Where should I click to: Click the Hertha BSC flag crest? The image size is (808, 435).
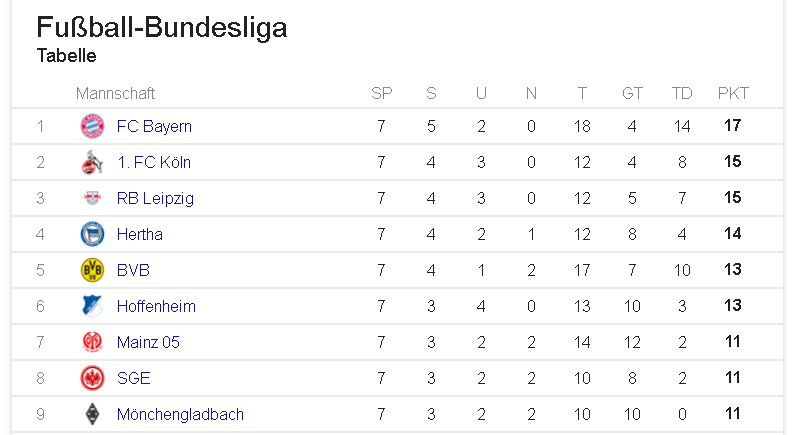(x=92, y=234)
